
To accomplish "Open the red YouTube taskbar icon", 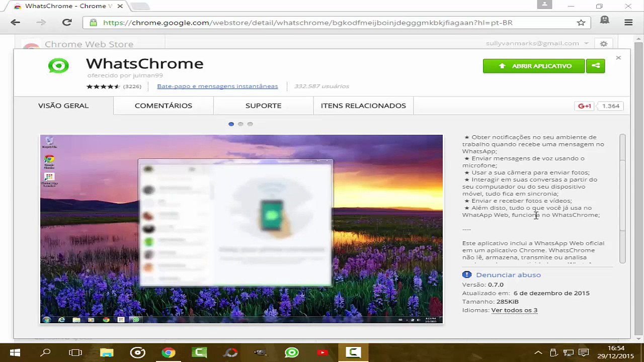I will coord(323,352).
